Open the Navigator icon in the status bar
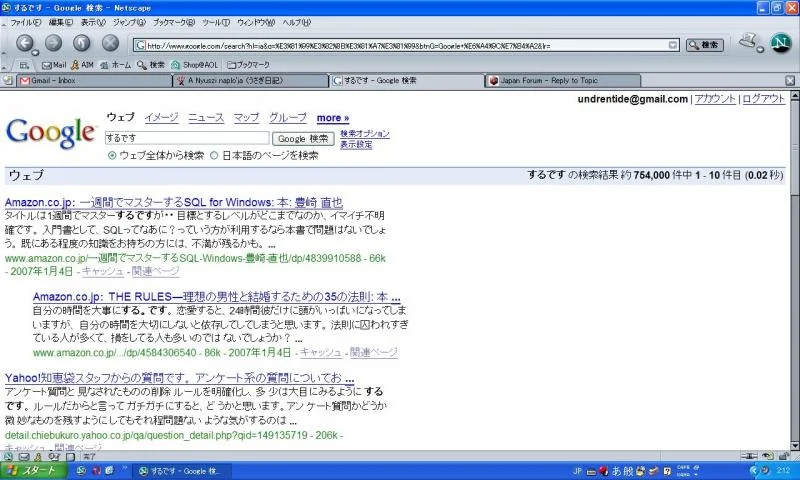800x480 pixels. [8, 457]
